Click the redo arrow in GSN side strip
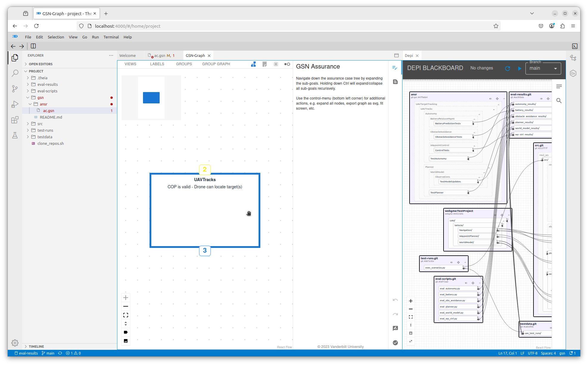 pos(395,314)
